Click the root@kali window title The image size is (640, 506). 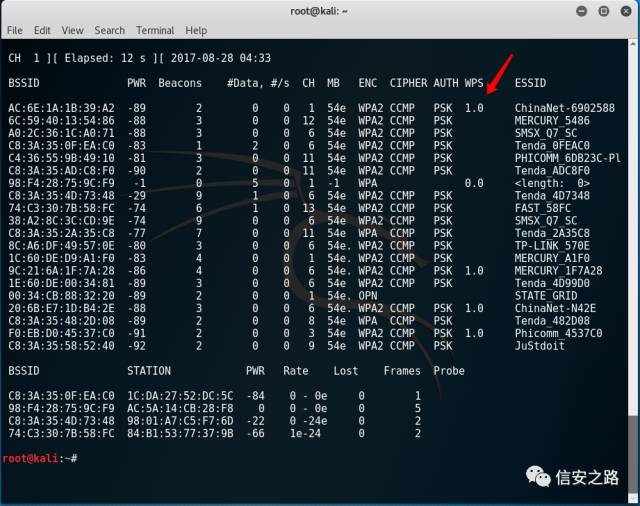pyautogui.click(x=319, y=11)
